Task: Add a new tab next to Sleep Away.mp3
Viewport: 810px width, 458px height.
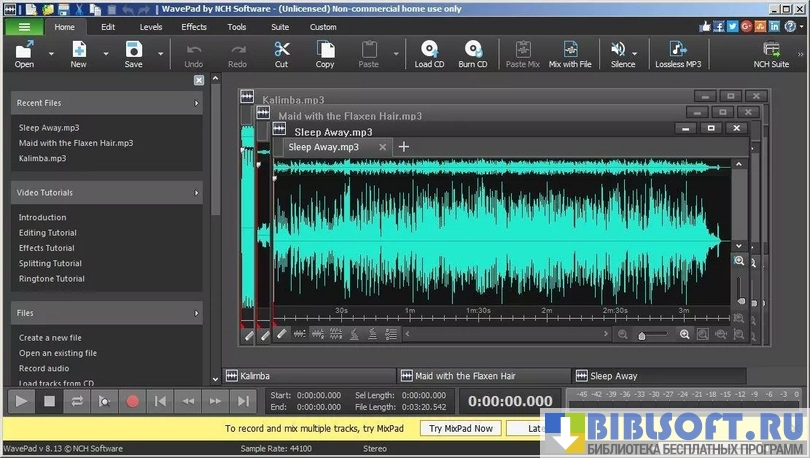Action: click(404, 147)
